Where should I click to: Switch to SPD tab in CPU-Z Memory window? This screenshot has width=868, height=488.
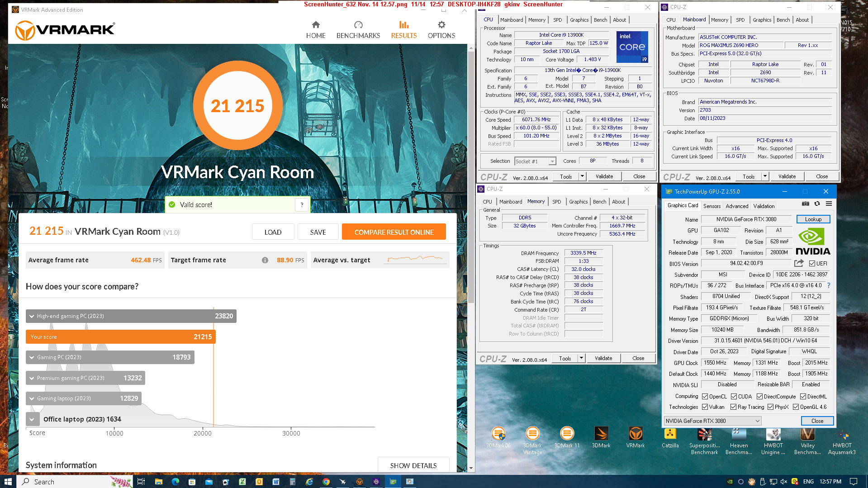click(556, 202)
